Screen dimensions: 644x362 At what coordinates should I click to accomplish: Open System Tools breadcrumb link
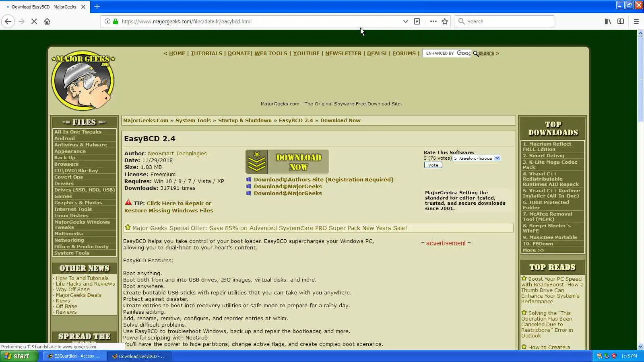193,120
